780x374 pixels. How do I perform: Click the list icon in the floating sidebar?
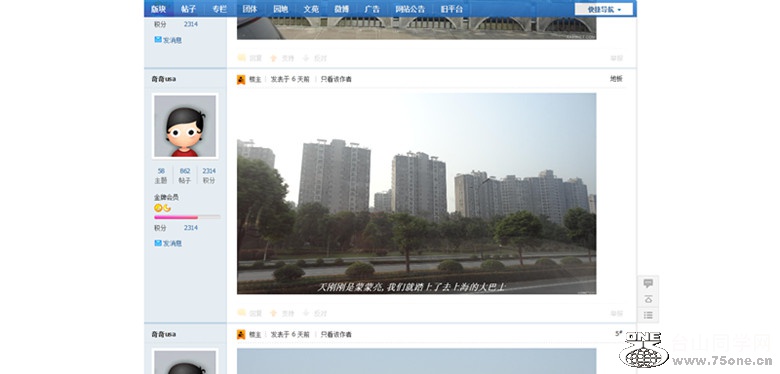(648, 315)
